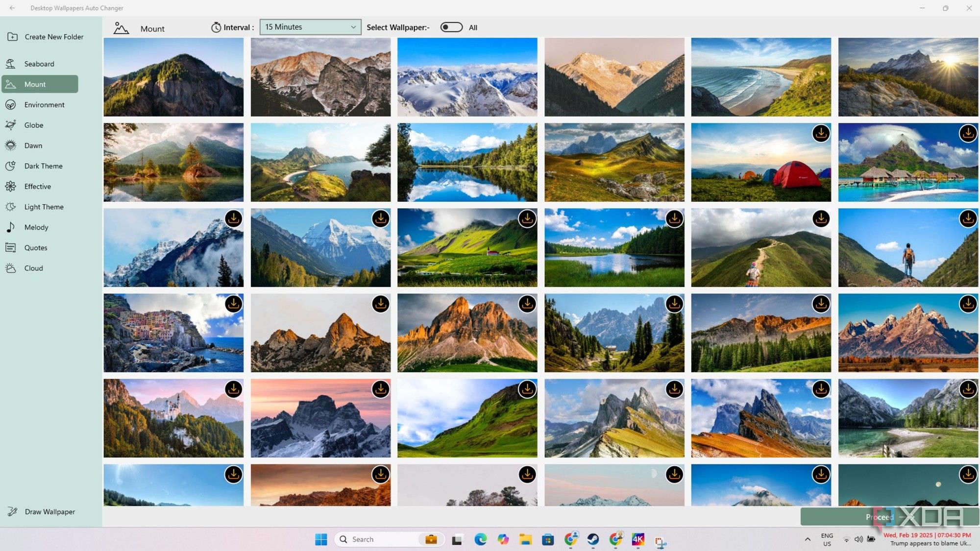Viewport: 980px width, 551px height.
Task: Open the Seaboard wallpaper category
Action: tap(39, 64)
